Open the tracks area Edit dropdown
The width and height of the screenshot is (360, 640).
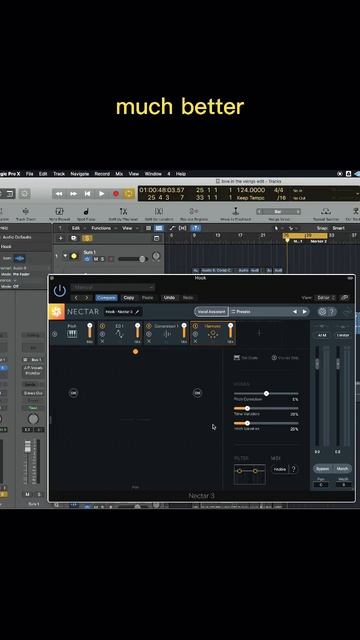pos(78,228)
